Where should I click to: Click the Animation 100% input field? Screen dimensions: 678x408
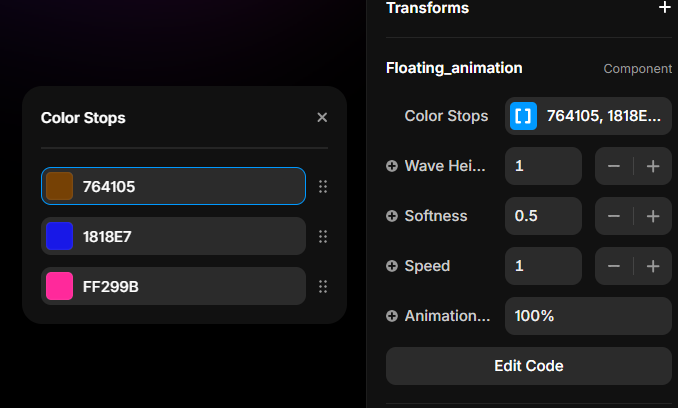[587, 316]
